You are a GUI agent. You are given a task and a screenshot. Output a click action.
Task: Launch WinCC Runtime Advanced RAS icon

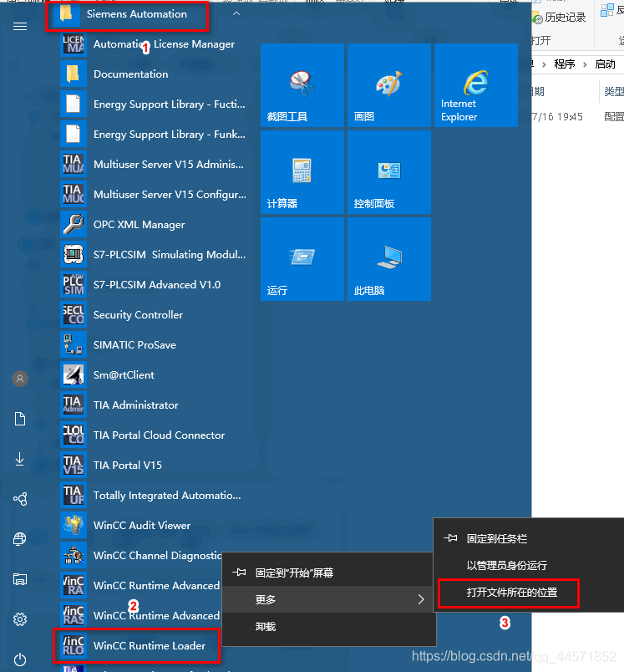74,615
